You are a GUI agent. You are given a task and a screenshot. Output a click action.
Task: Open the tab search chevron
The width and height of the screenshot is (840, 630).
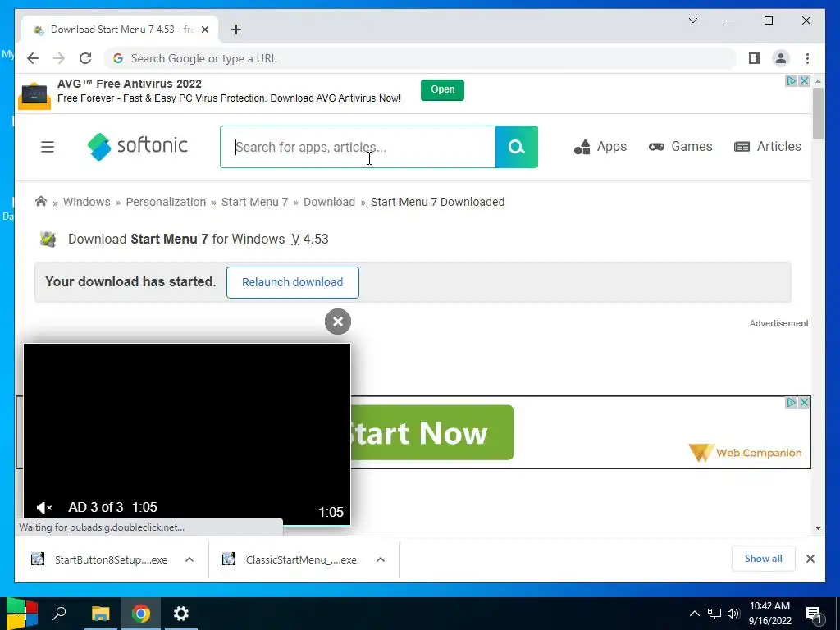pos(692,21)
